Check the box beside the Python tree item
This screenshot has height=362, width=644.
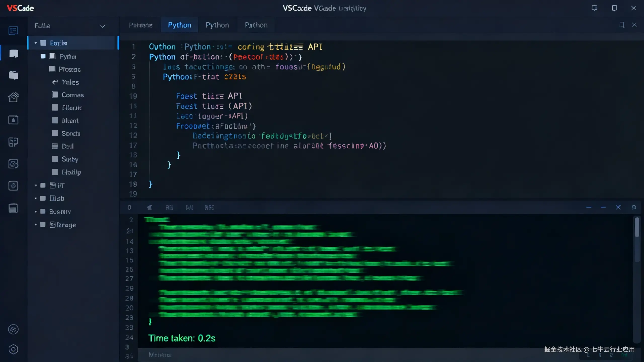click(43, 56)
